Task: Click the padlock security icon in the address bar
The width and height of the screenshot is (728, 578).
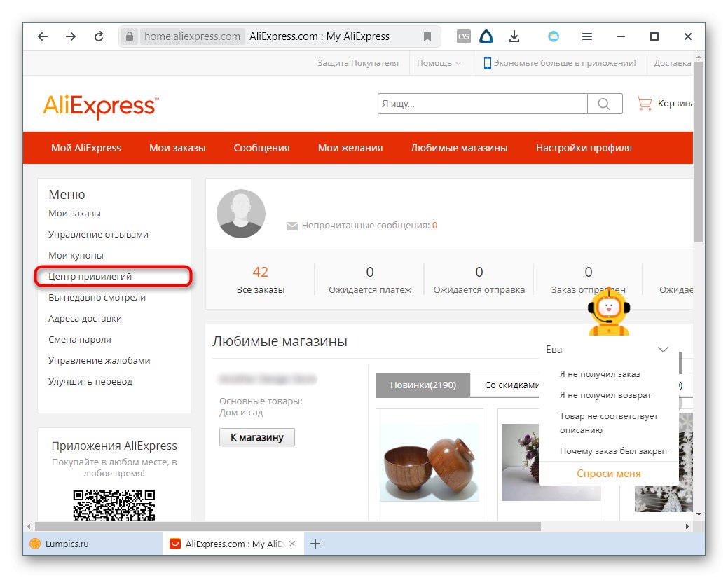Action: click(130, 36)
